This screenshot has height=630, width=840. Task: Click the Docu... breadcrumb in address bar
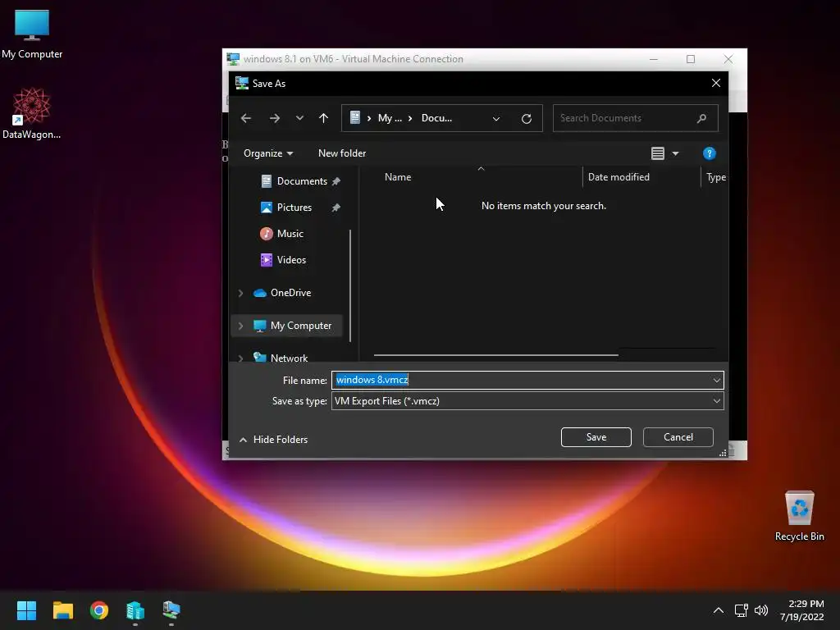[436, 118]
